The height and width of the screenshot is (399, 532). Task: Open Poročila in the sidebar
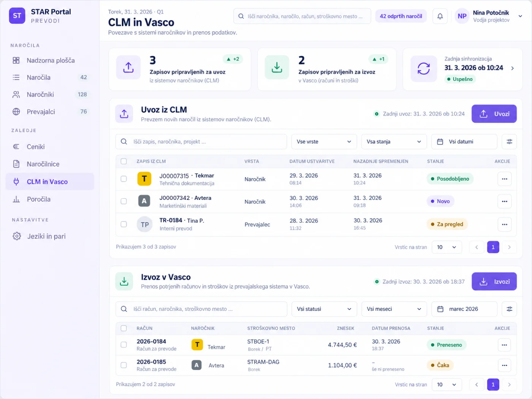[x=50, y=199]
